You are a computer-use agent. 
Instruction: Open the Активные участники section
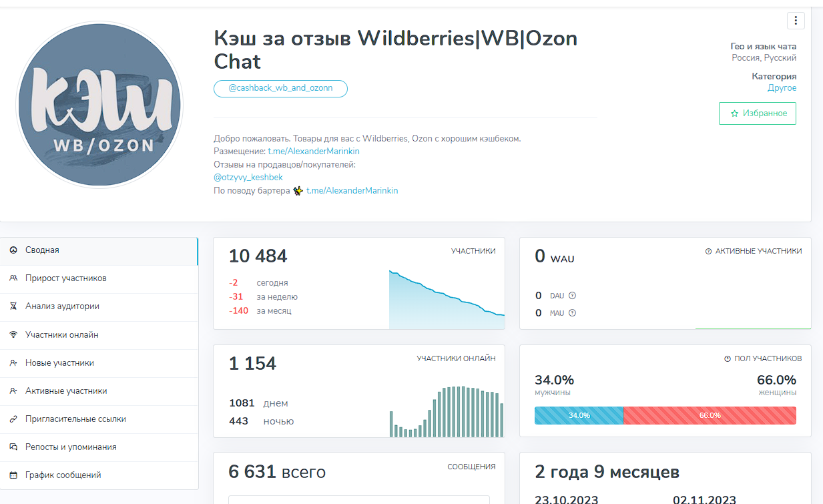(x=99, y=391)
